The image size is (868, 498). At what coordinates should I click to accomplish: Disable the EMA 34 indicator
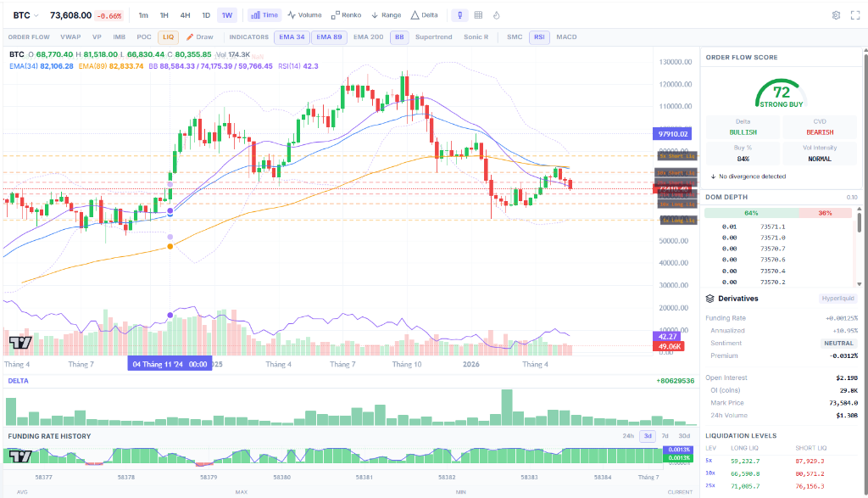click(292, 37)
